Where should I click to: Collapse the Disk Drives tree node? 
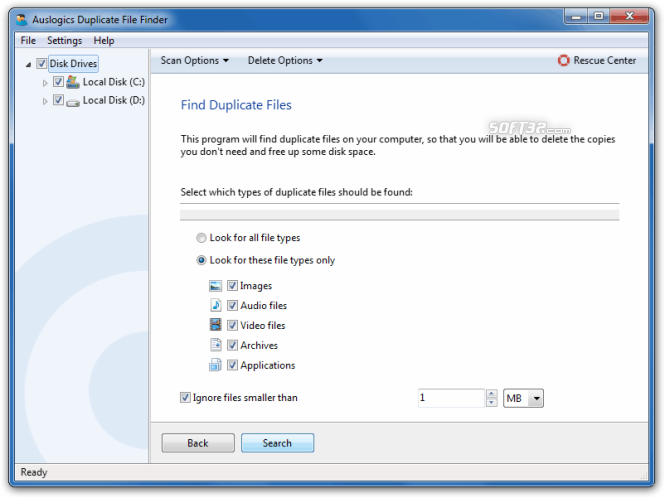point(28,64)
